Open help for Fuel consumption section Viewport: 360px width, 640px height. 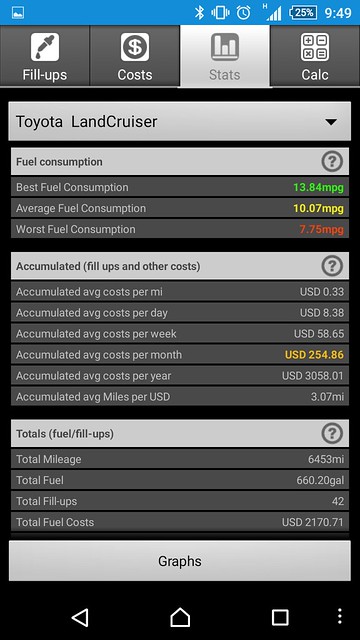coord(332,162)
